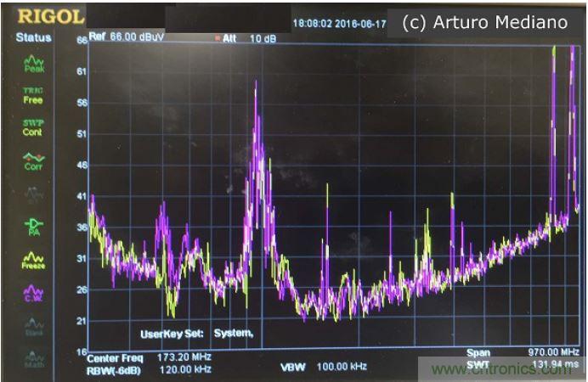This screenshot has height=382, width=588.
Task: Toggle the TRIG Free trigger mode
Action: point(33,95)
